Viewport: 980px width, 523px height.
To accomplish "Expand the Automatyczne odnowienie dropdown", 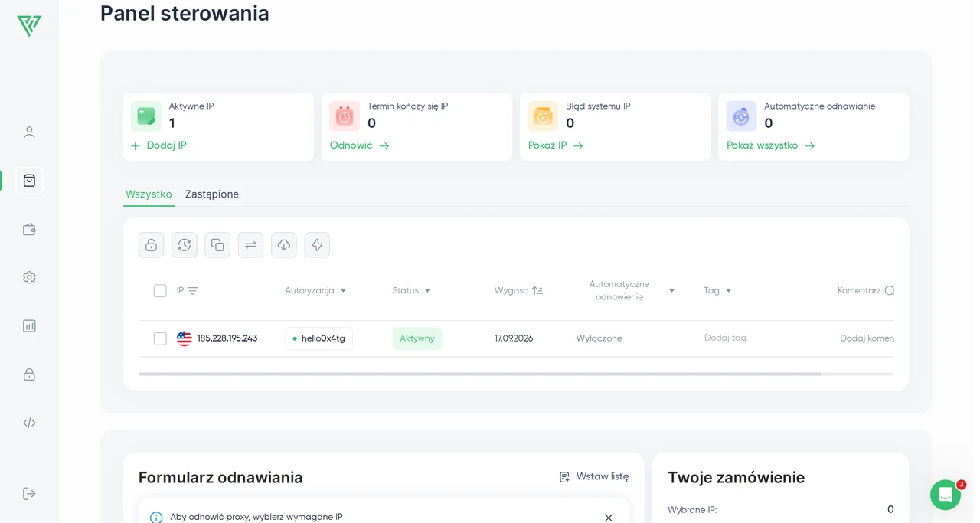I will coord(671,291).
